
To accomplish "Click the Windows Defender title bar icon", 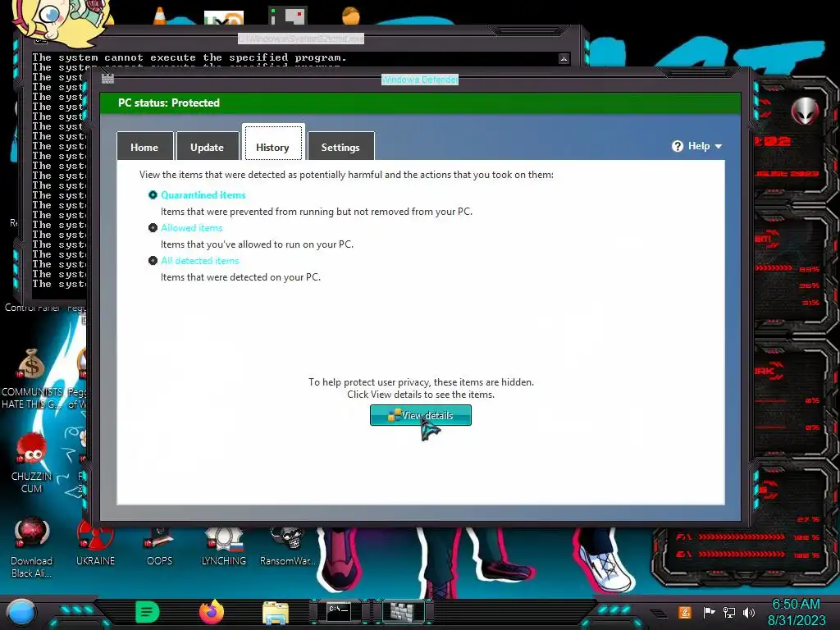I will (107, 80).
